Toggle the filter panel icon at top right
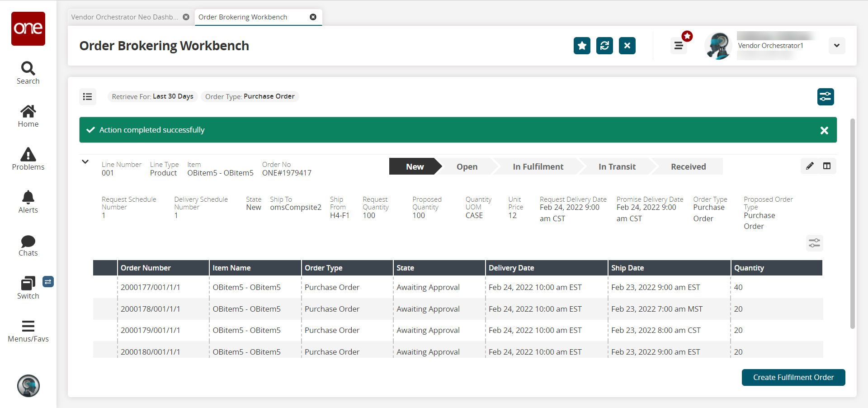This screenshot has height=408, width=868. pyautogui.click(x=825, y=97)
